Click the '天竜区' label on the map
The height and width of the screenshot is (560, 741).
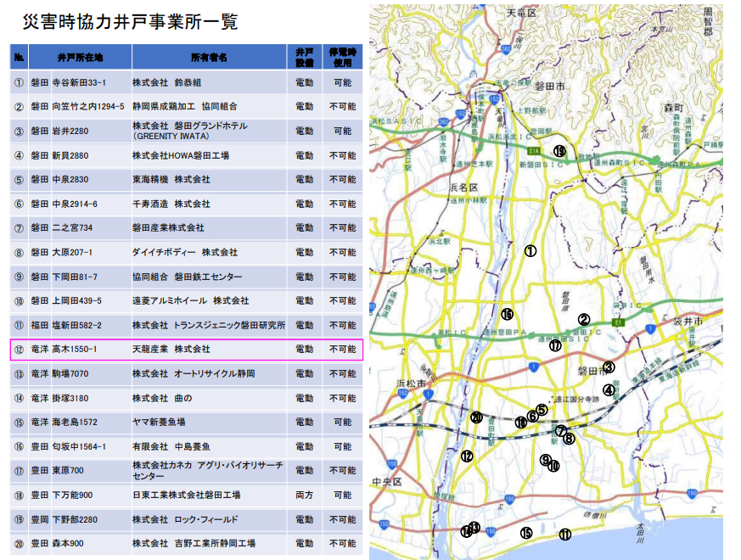coord(522,14)
